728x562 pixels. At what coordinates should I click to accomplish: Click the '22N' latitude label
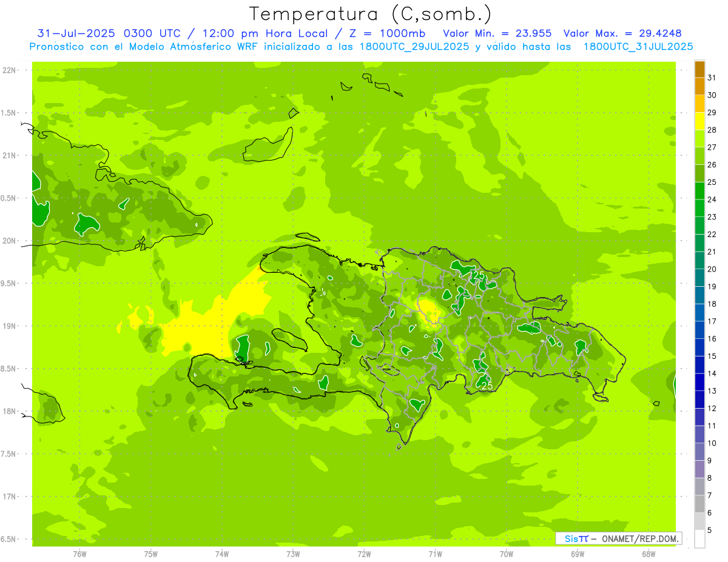tap(10, 70)
